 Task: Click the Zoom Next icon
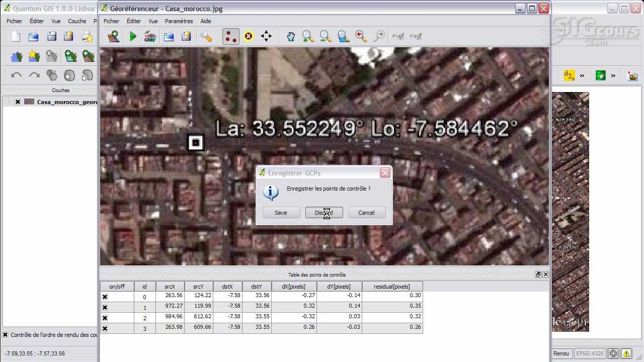point(379,36)
